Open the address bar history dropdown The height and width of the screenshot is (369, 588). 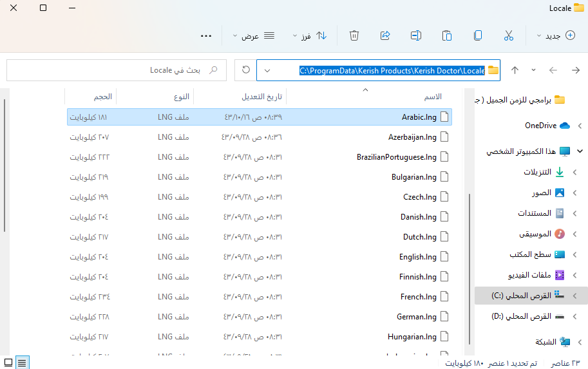click(267, 70)
